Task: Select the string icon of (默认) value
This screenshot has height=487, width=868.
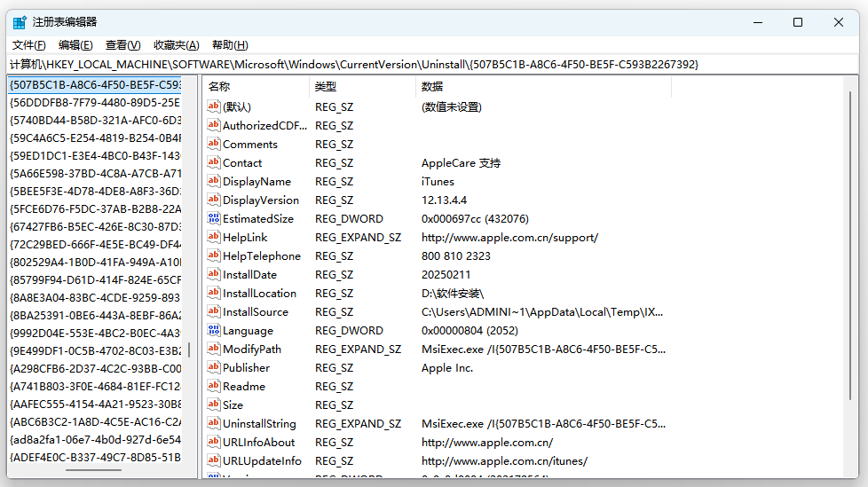Action: coord(214,106)
